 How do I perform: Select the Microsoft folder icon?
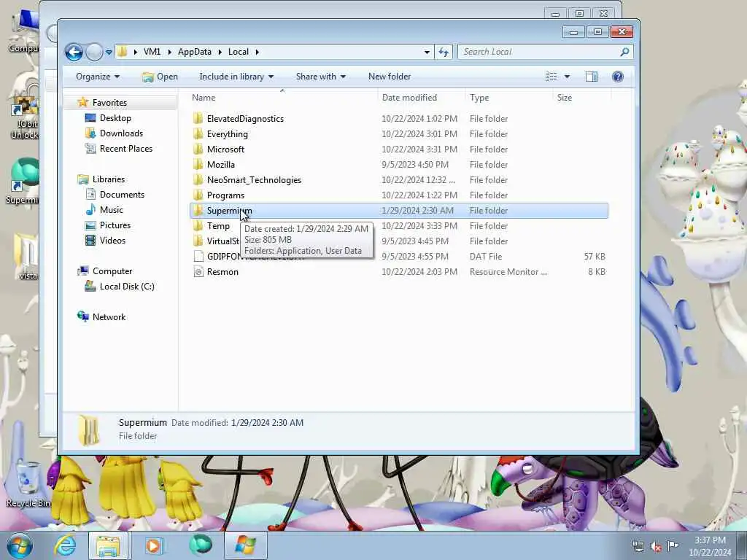pos(198,149)
